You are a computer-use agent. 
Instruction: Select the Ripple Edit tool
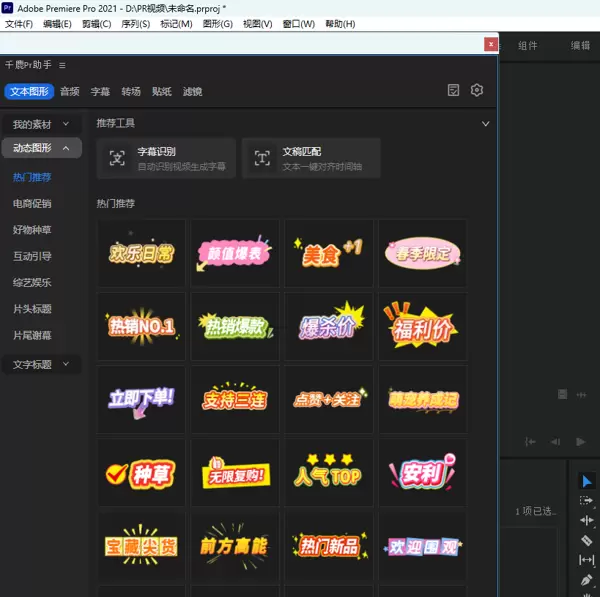[x=587, y=520]
